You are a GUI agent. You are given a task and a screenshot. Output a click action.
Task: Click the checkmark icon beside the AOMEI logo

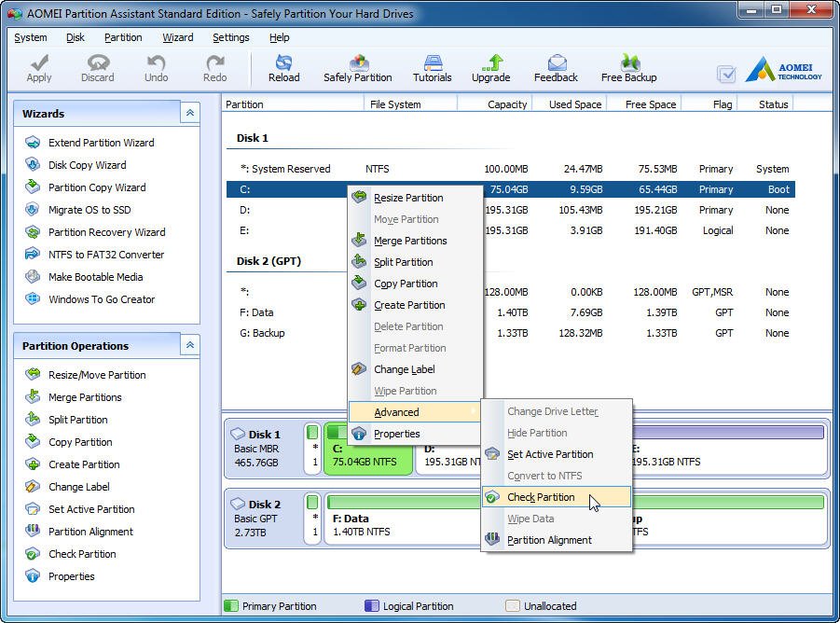(726, 74)
